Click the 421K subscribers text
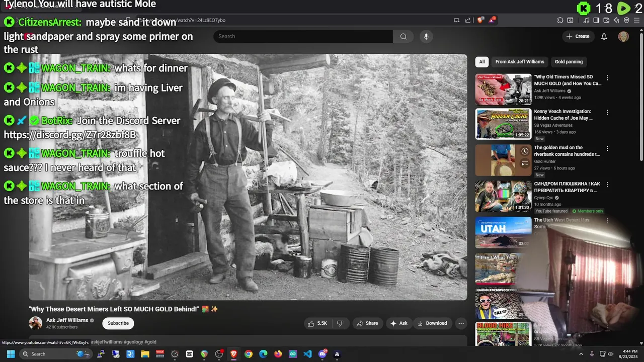The image size is (644, 362). click(62, 327)
